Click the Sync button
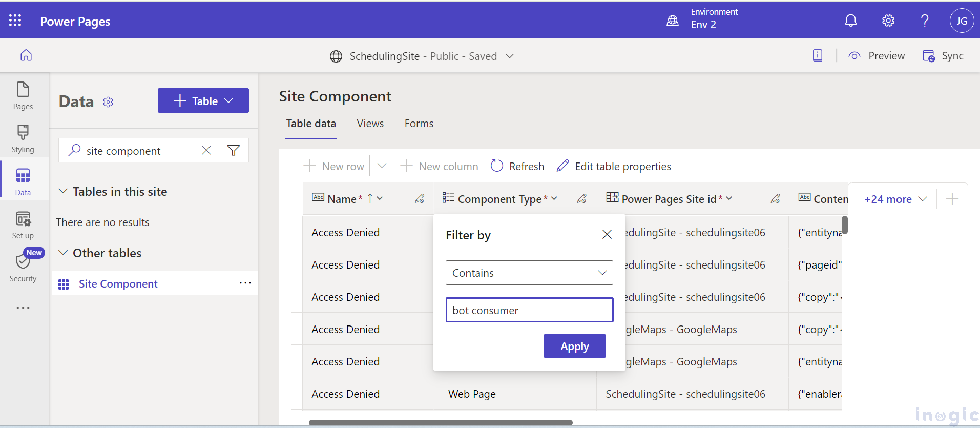Viewport: 980px width, 428px height. click(x=943, y=56)
